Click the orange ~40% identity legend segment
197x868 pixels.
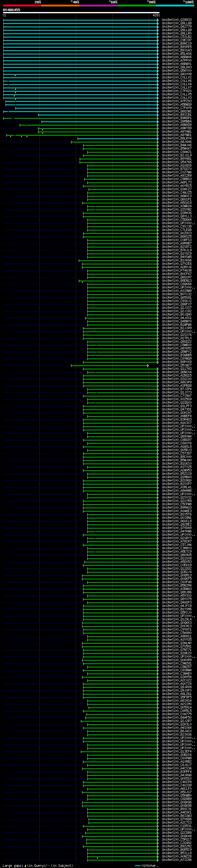(x=60, y=6)
